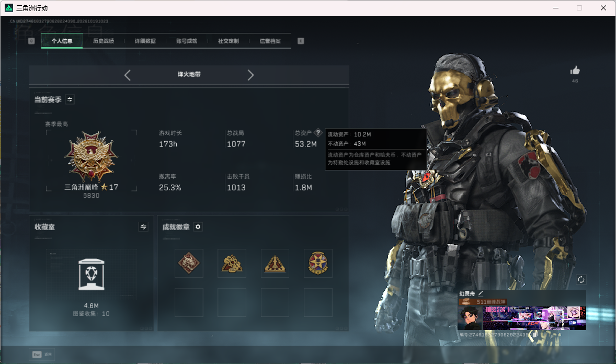Viewport: 616px width, 364px height.
Task: Open the gear settings for 成就徽章
Action: 198,227
